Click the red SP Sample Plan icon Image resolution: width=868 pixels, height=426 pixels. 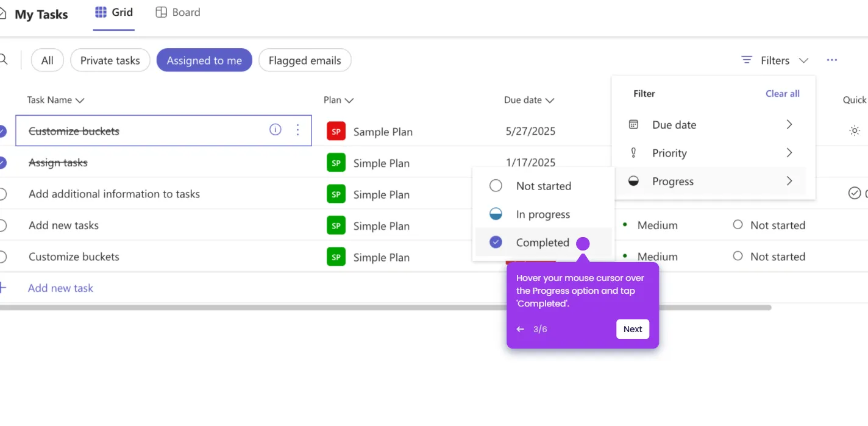[x=336, y=131]
